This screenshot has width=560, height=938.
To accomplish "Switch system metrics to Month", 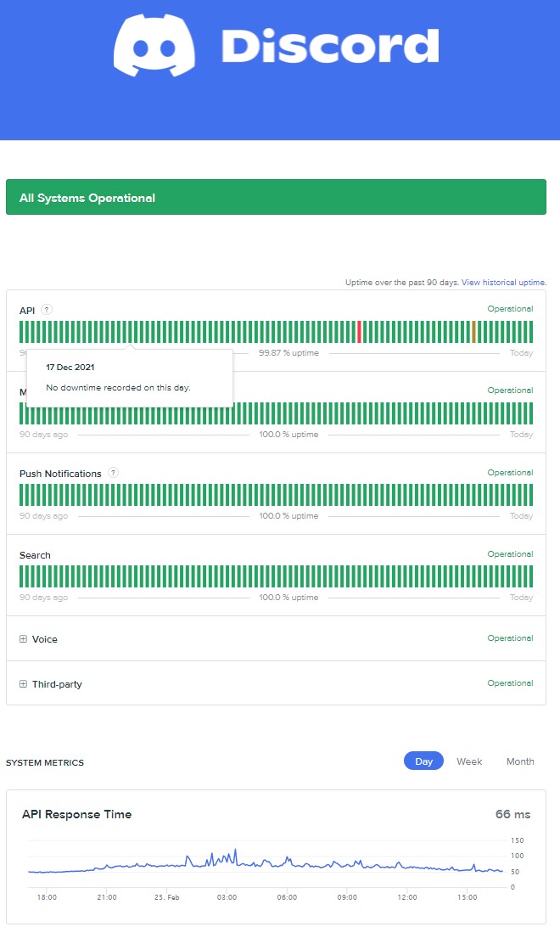I will [x=520, y=761].
